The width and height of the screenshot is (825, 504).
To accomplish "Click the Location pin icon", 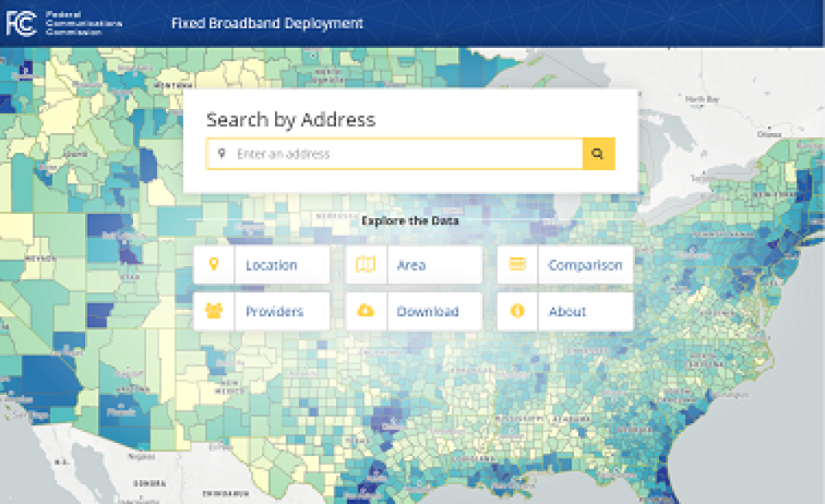I will tap(214, 264).
